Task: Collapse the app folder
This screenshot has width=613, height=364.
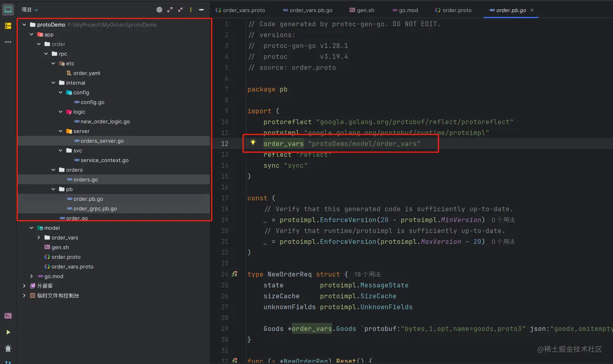Action: [32, 34]
